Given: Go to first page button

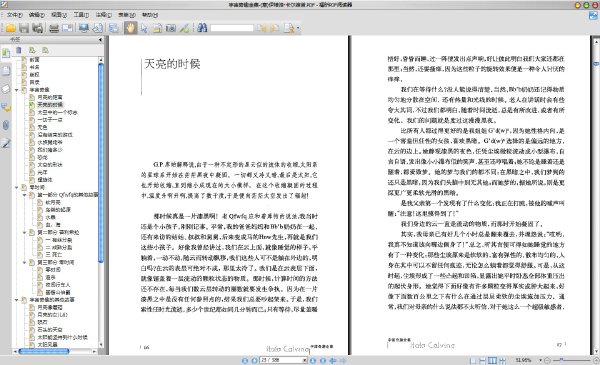Looking at the screenshot, I should pyautogui.click(x=245, y=360).
